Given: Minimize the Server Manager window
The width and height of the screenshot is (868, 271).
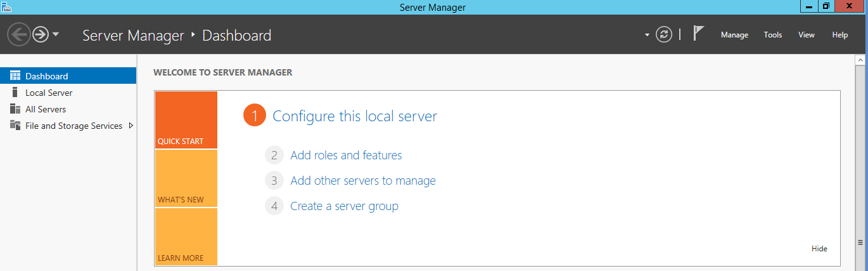Looking at the screenshot, I should point(809,6).
